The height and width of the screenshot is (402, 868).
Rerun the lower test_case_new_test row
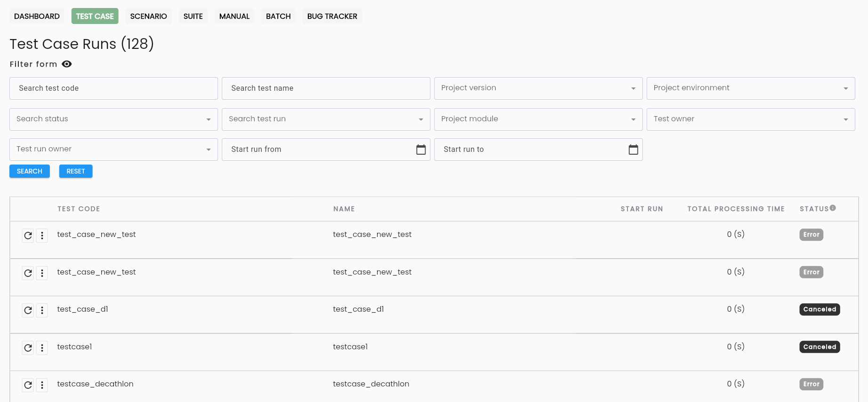point(28,273)
